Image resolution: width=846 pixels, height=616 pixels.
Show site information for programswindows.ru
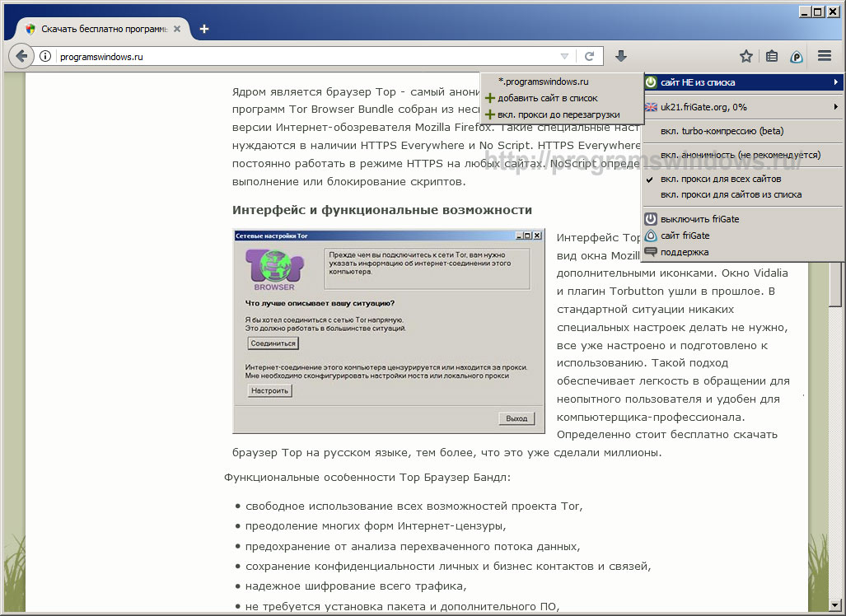[x=45, y=56]
